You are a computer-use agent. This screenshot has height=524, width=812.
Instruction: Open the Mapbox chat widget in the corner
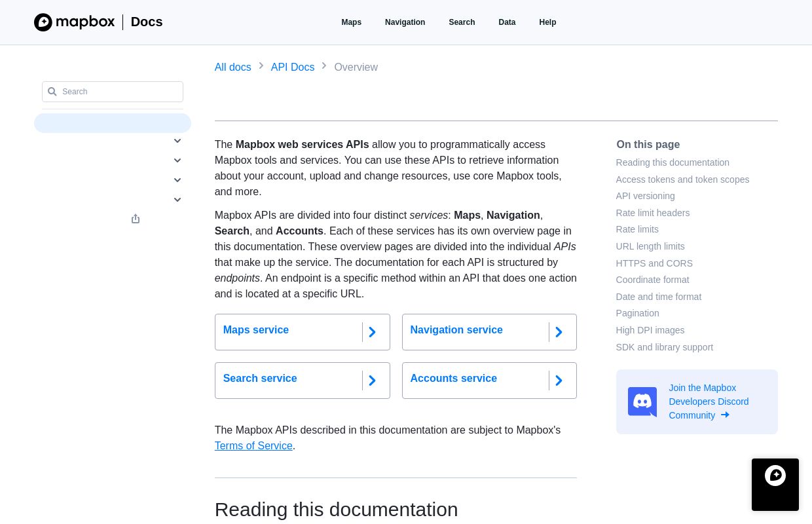775,485
